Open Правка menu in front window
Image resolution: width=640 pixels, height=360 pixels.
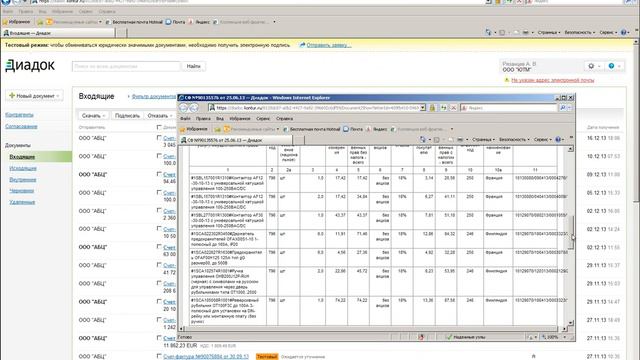tap(203, 118)
